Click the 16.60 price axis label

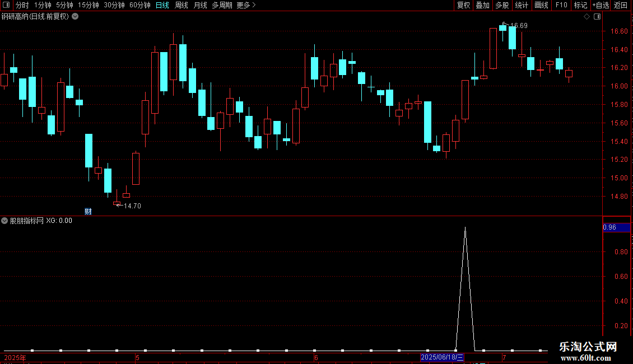(x=619, y=31)
